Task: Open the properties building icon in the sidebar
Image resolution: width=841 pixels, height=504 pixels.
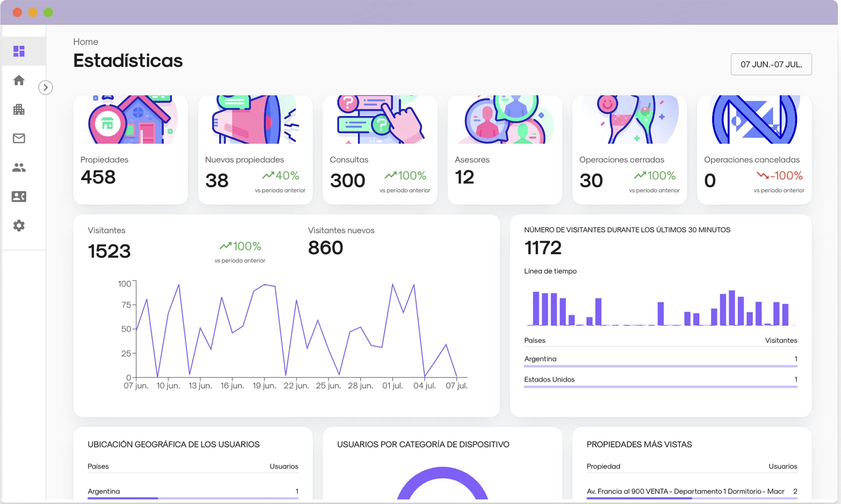Action: click(x=19, y=109)
